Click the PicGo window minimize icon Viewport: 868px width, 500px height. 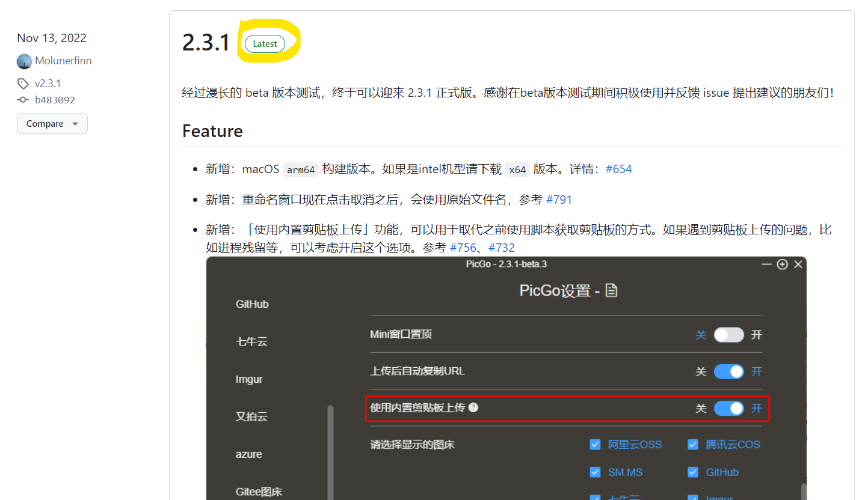tap(766, 264)
